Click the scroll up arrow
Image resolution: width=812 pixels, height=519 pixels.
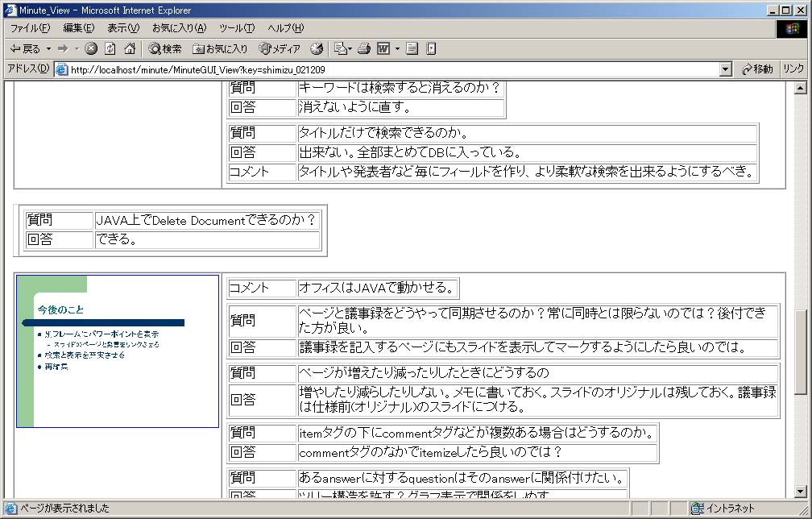pos(800,88)
